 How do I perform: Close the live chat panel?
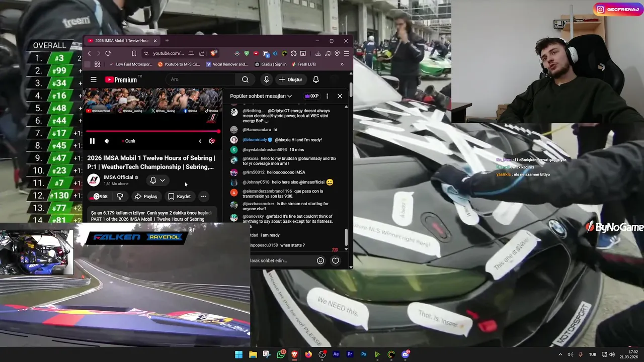point(340,96)
